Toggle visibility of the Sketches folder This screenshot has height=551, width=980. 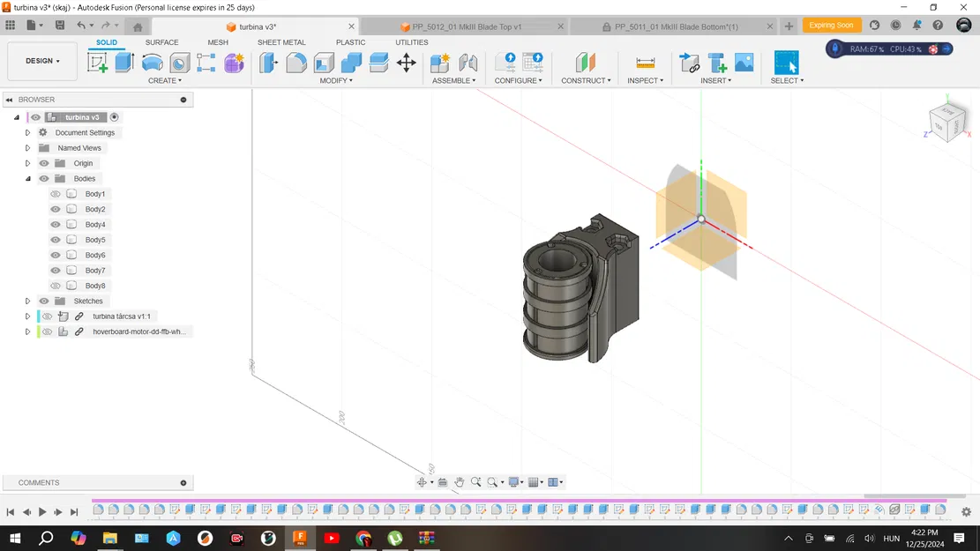44,302
